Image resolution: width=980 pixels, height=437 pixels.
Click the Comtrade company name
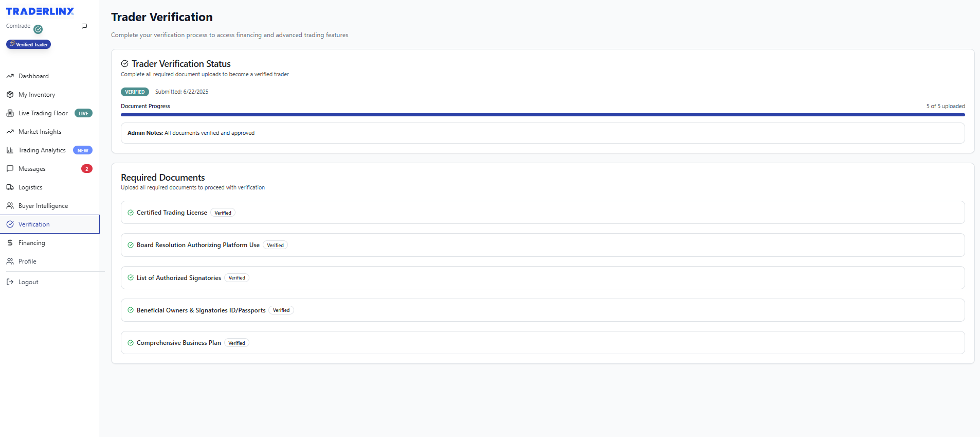coord(18,26)
